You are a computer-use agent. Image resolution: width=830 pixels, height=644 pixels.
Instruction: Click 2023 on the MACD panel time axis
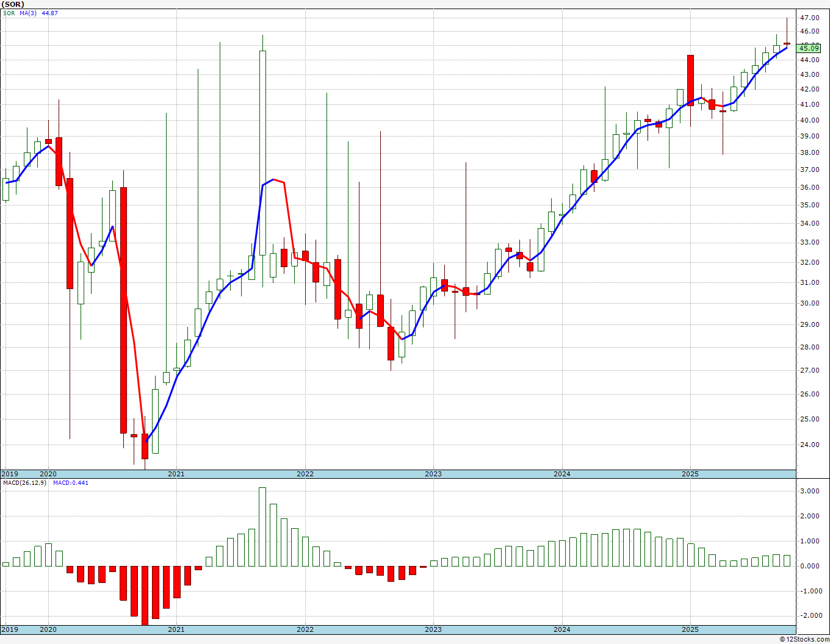tap(433, 629)
